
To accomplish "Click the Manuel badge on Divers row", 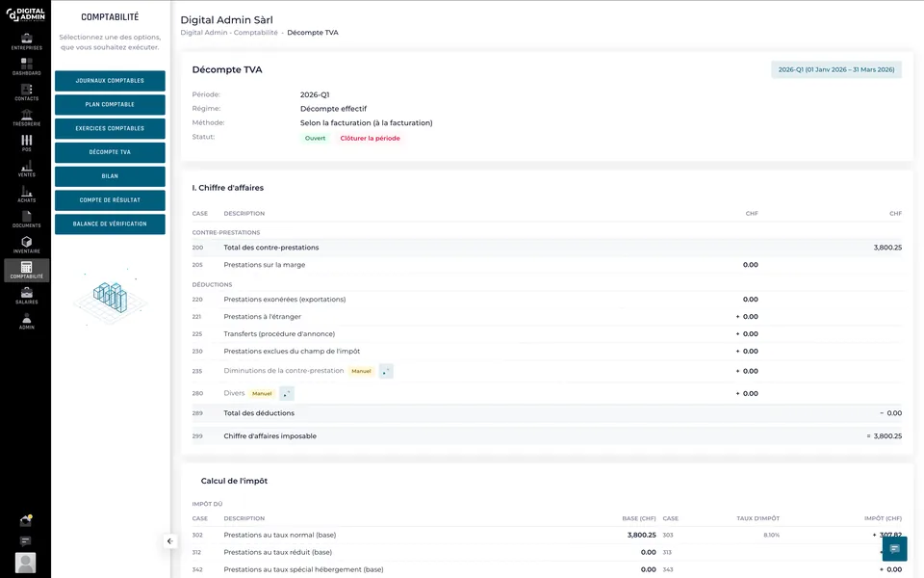I will pyautogui.click(x=262, y=393).
